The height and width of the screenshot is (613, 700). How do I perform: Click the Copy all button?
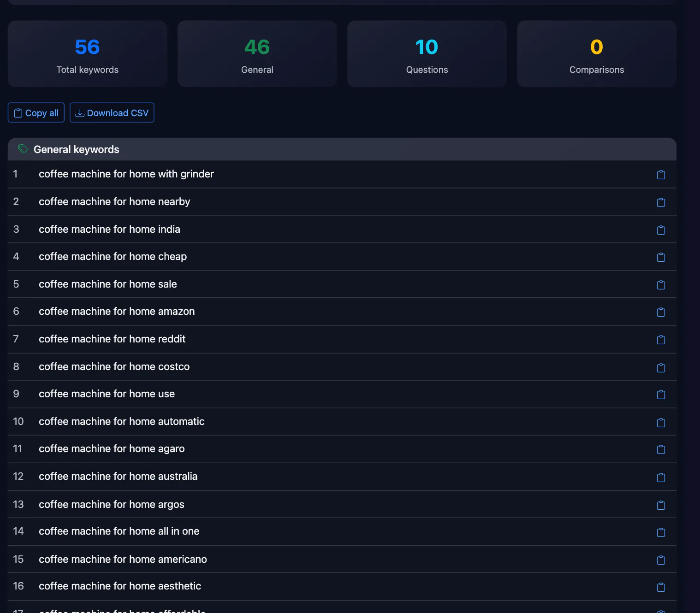pyautogui.click(x=36, y=113)
